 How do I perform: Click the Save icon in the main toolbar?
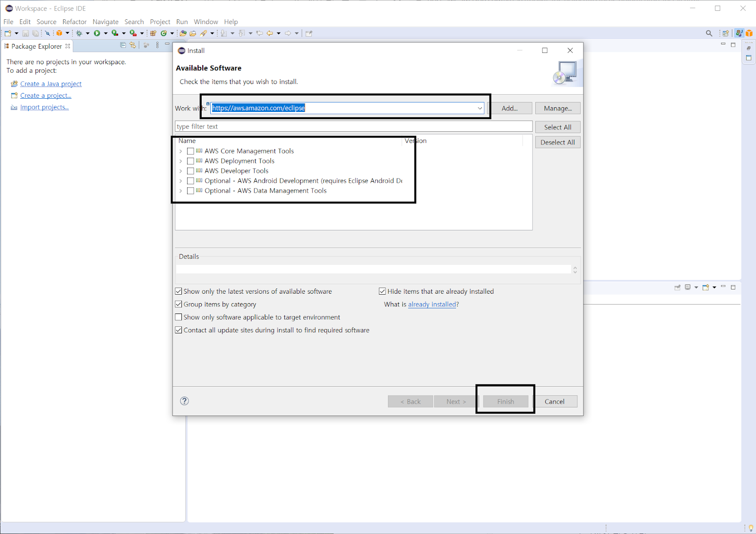[26, 33]
